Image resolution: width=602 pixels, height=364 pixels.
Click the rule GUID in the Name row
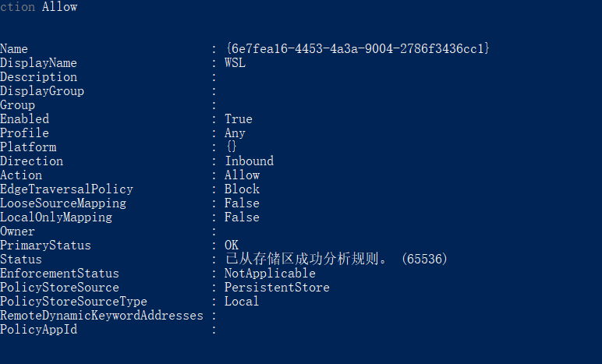(356, 49)
